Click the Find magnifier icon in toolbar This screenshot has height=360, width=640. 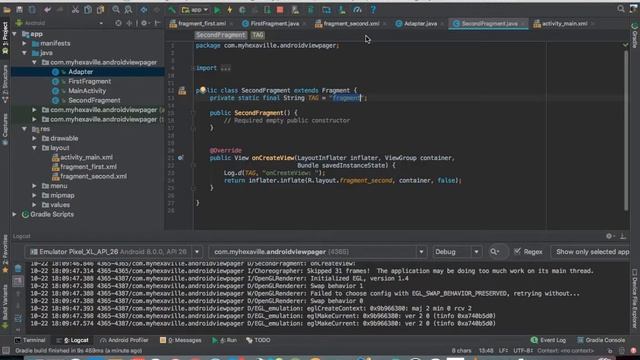coord(116,9)
